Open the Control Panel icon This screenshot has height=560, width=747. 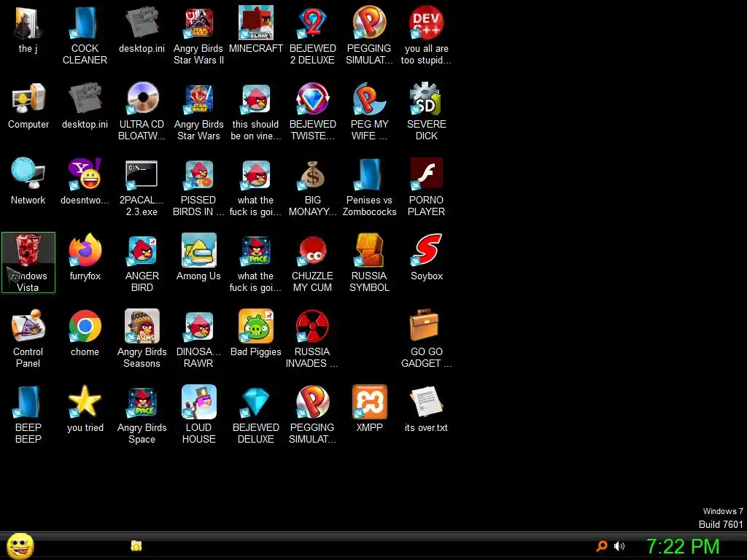(x=28, y=338)
